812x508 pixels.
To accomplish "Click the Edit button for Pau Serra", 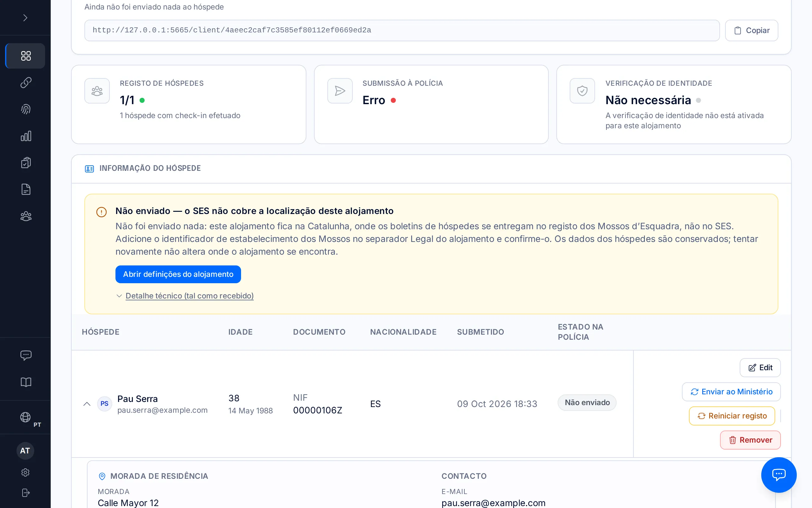I will click(760, 368).
